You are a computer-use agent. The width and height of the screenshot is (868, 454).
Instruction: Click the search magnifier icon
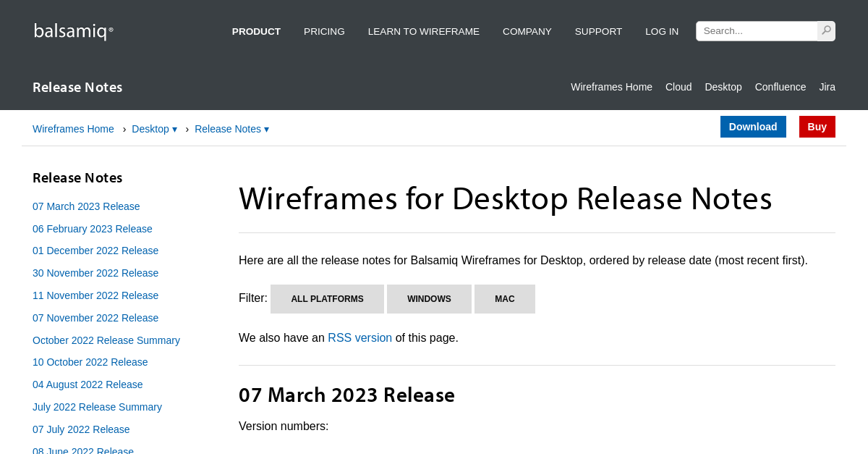[x=826, y=30]
